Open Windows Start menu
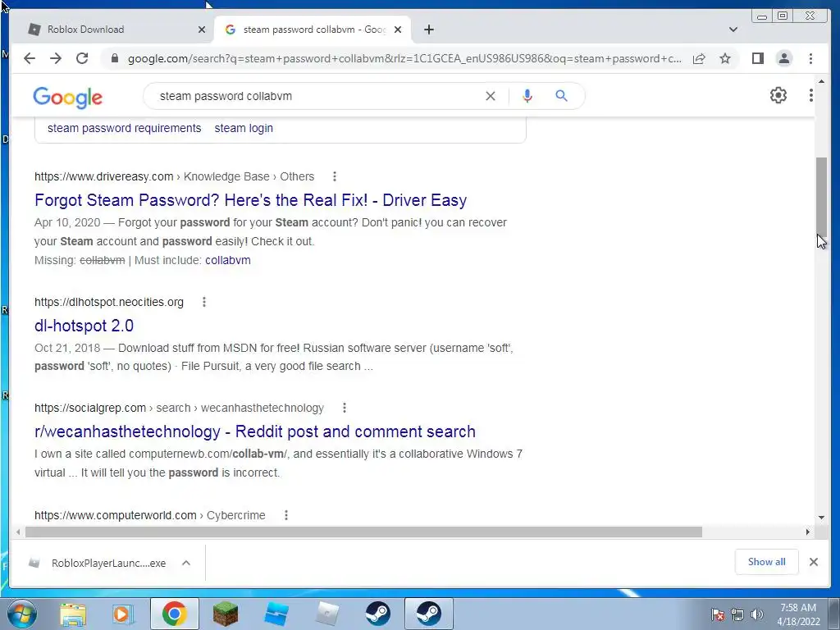 pos(22,614)
